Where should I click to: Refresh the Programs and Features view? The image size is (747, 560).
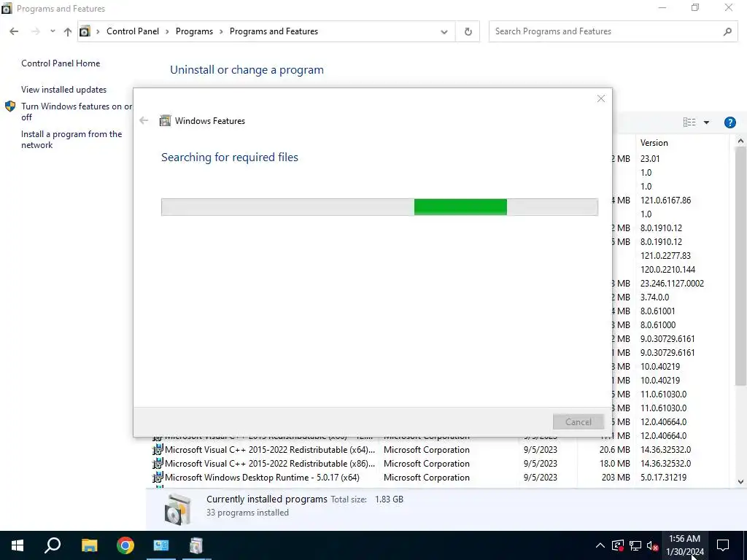point(468,31)
